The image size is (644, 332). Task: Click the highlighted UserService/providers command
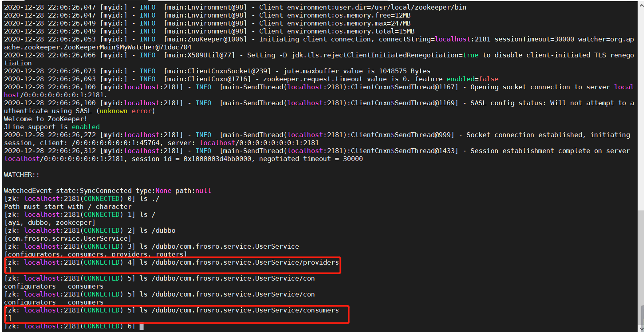(239, 262)
